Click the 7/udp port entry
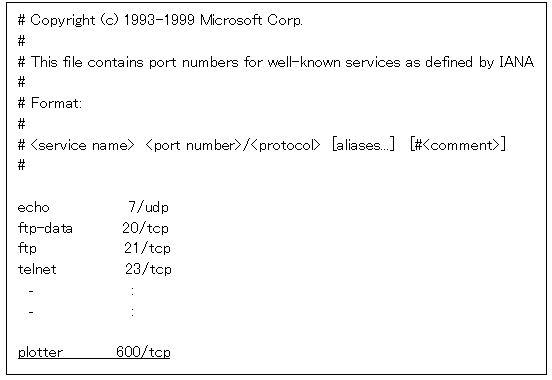 point(148,207)
